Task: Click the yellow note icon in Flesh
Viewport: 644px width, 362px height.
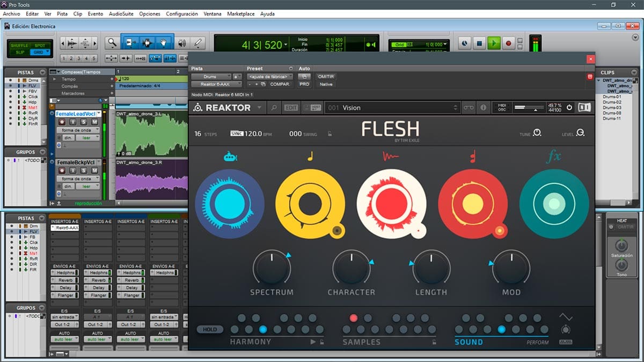Action: tap(310, 157)
